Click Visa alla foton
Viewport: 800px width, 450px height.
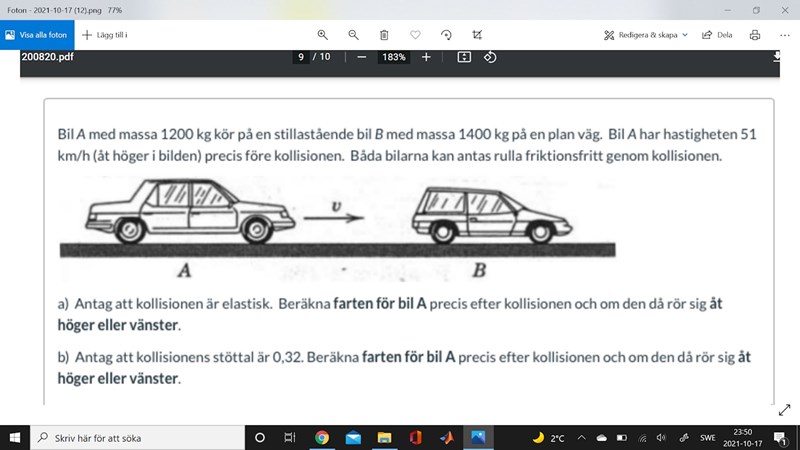pos(37,34)
